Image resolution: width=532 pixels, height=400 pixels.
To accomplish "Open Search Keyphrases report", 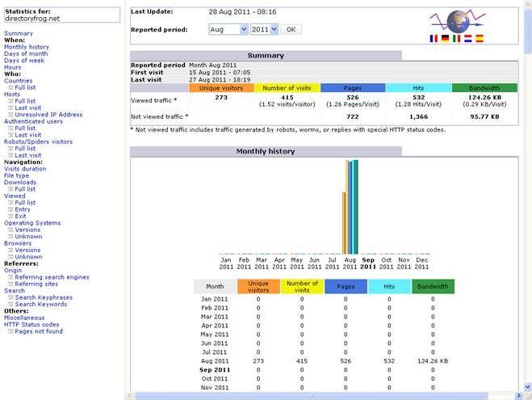I will pos(43,297).
